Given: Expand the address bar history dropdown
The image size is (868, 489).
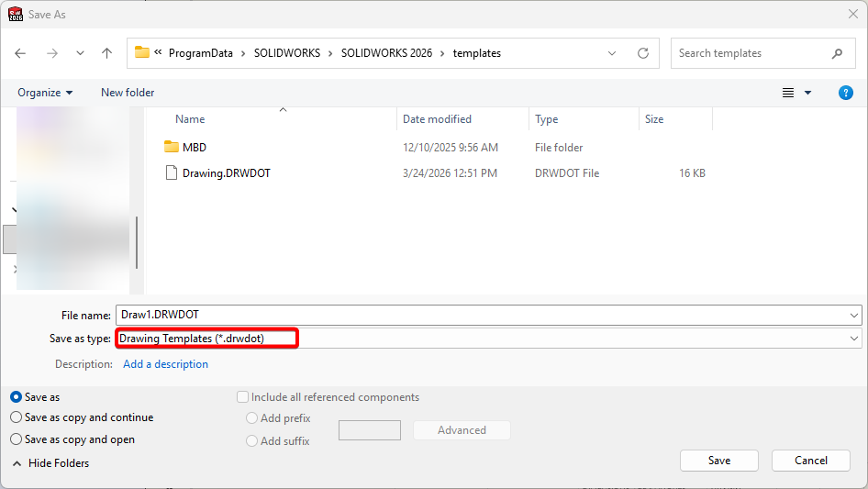Looking at the screenshot, I should pyautogui.click(x=612, y=53).
